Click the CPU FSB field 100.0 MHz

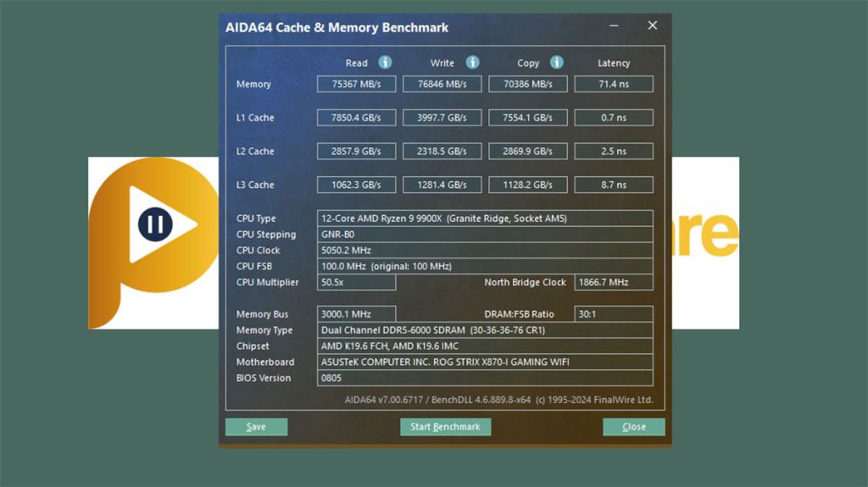click(x=485, y=266)
